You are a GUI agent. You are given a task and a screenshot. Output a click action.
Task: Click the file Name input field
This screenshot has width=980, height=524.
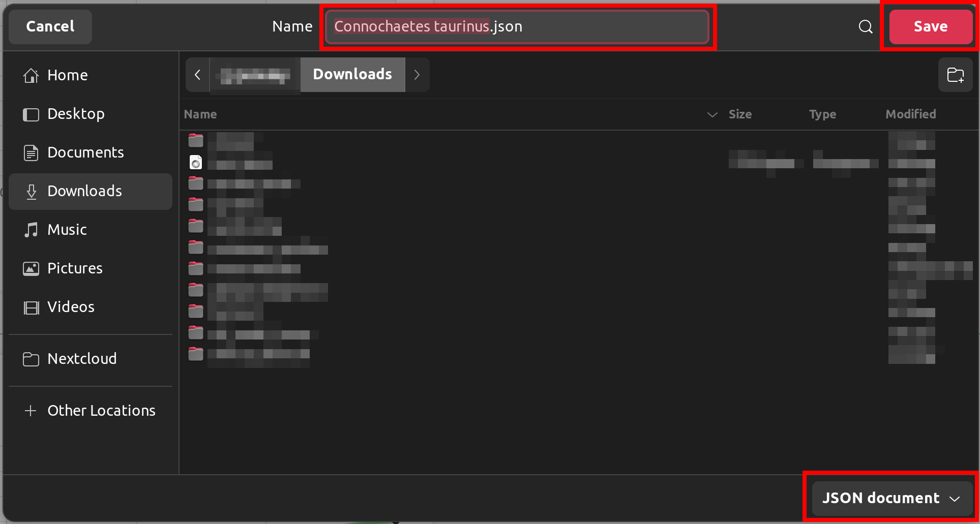tap(517, 26)
